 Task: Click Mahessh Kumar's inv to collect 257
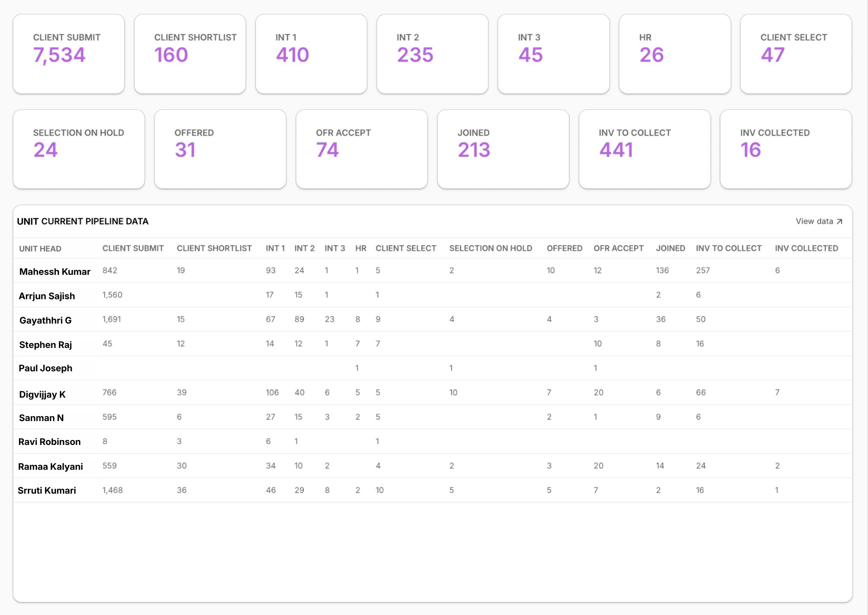[703, 270]
